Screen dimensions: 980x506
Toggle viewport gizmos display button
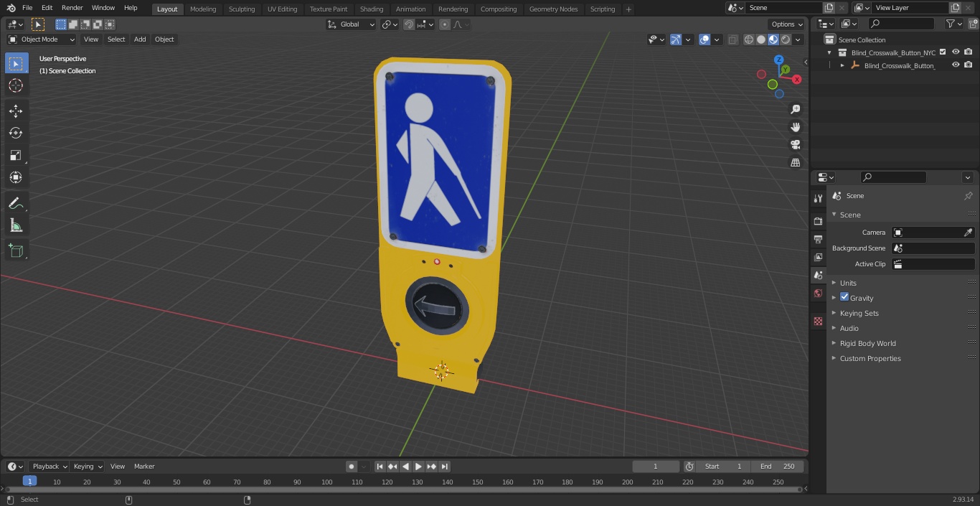click(676, 39)
